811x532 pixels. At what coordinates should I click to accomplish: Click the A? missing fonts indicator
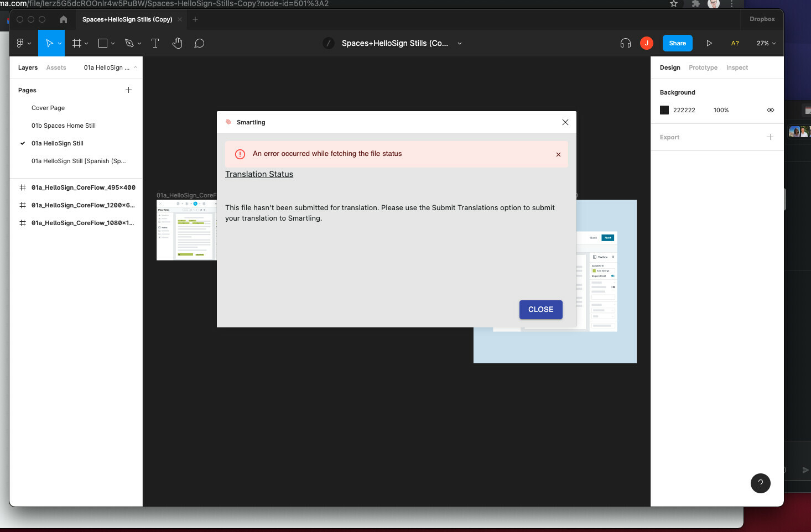pos(735,43)
